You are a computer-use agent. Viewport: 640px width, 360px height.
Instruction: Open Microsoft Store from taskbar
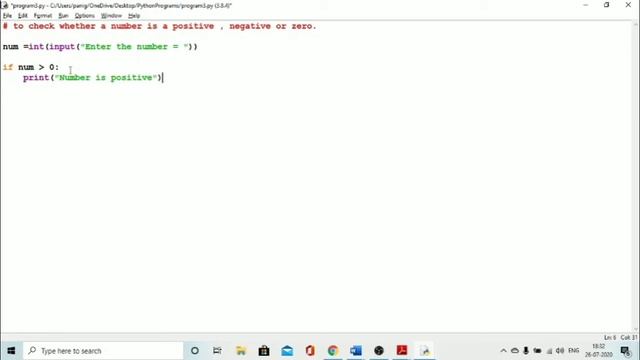264,351
